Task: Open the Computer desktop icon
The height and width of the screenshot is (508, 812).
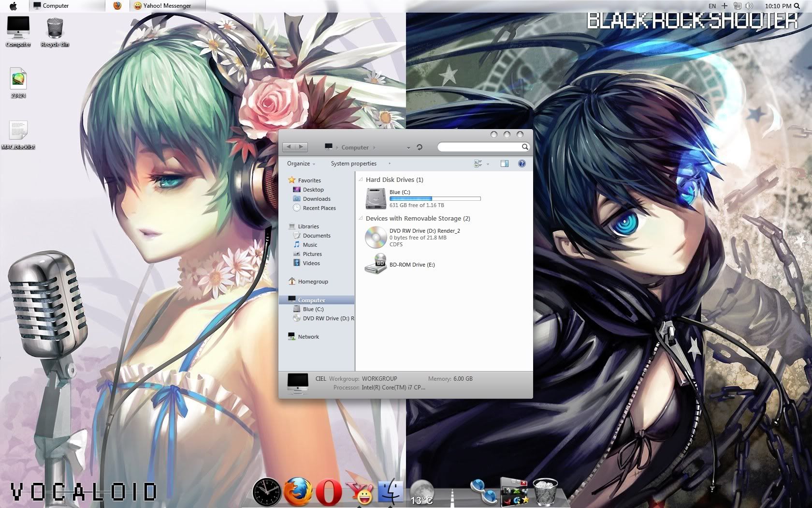Action: (18, 31)
